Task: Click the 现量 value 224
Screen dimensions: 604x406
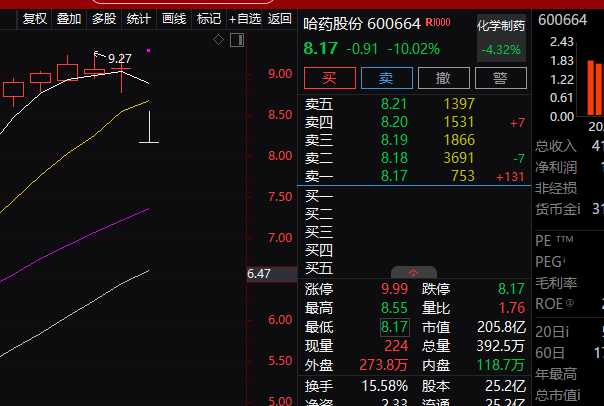Action: (396, 346)
